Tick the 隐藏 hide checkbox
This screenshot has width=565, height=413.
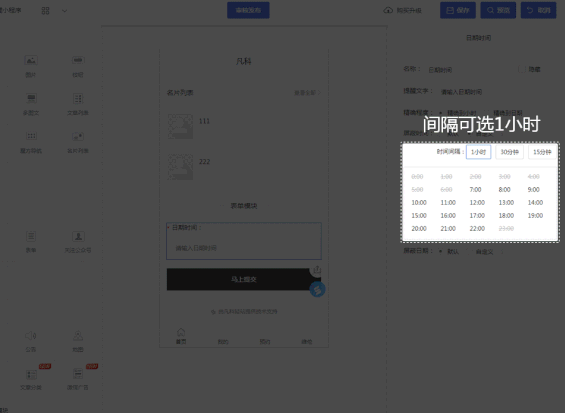coord(521,69)
